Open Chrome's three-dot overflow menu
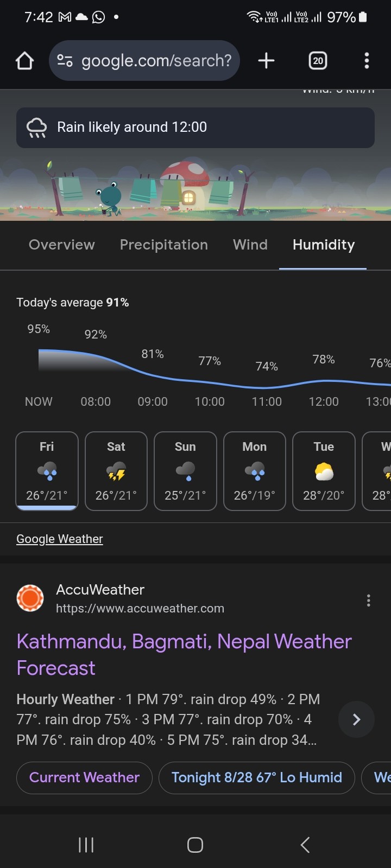Screen dimensions: 391x868 367,61
